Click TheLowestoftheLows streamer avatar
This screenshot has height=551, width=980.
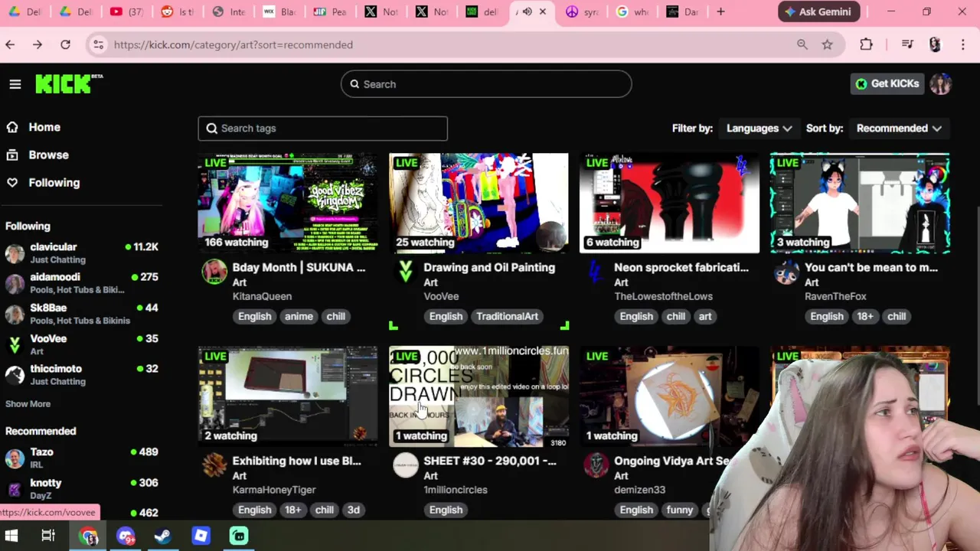pos(596,272)
